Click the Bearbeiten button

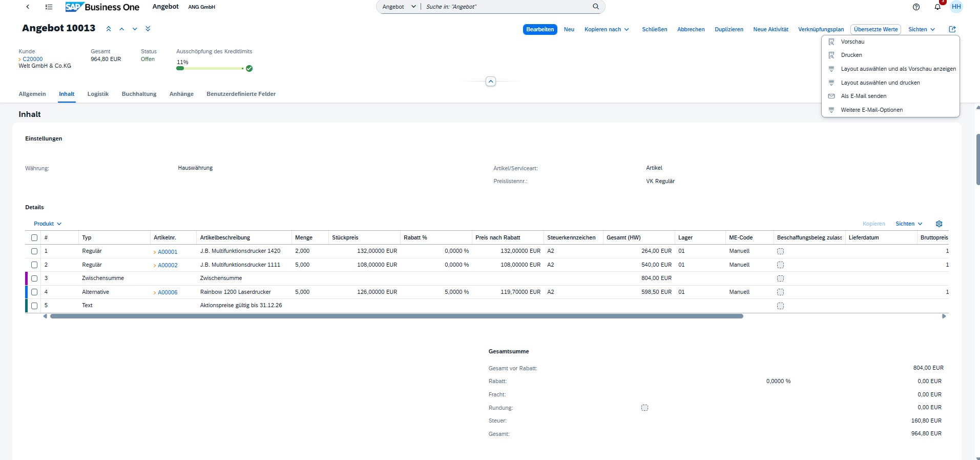click(540, 29)
